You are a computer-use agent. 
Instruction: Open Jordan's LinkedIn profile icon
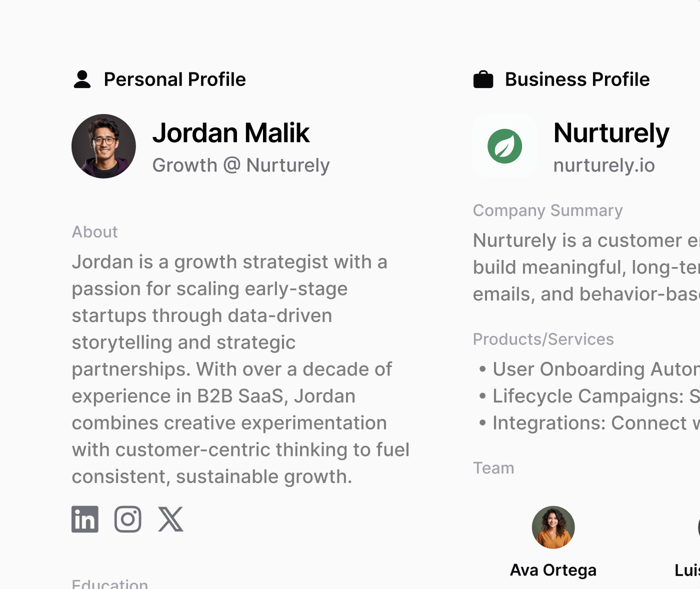[x=85, y=519]
